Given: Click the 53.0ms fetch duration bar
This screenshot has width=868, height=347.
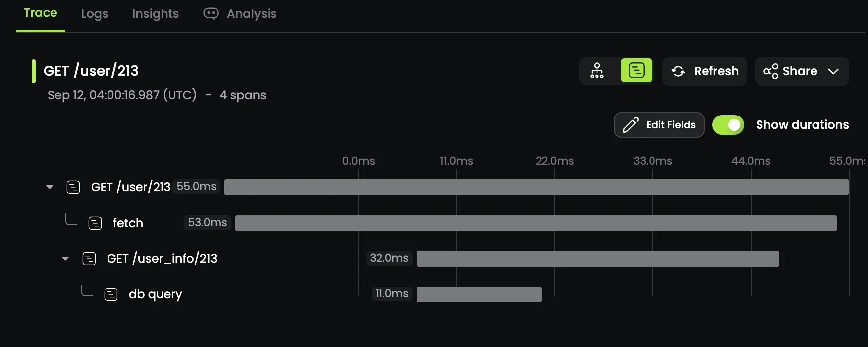Looking at the screenshot, I should (x=536, y=223).
